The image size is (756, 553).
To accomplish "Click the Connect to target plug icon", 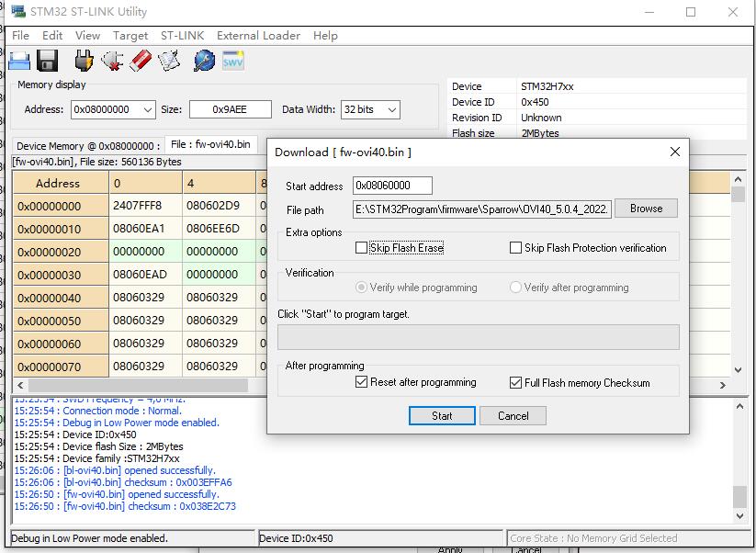I will [x=84, y=62].
